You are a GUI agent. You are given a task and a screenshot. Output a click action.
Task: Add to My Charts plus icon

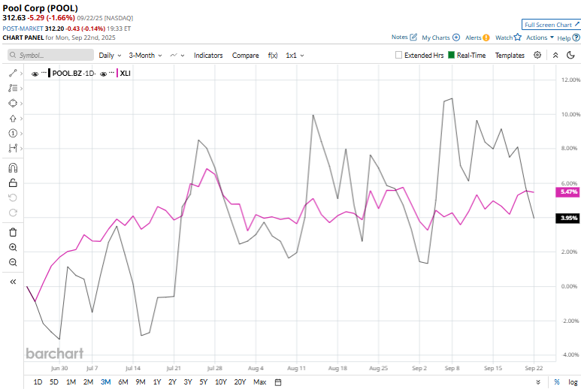pyautogui.click(x=456, y=38)
